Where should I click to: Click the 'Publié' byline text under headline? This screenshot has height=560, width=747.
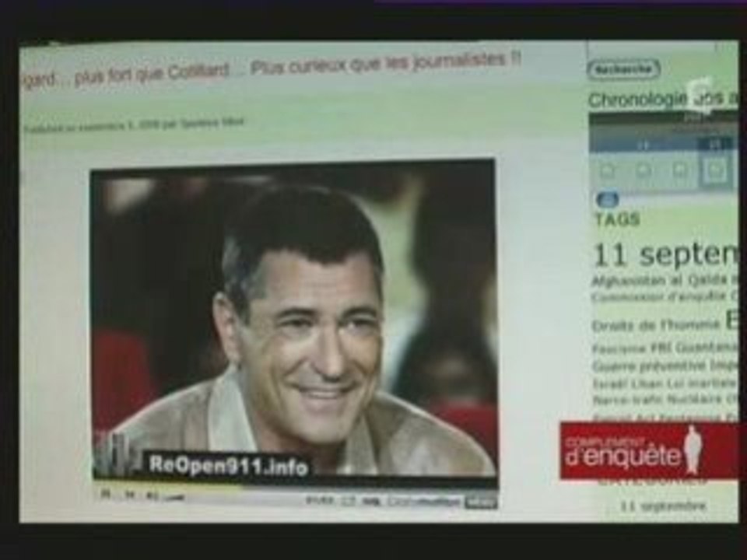tap(133, 124)
